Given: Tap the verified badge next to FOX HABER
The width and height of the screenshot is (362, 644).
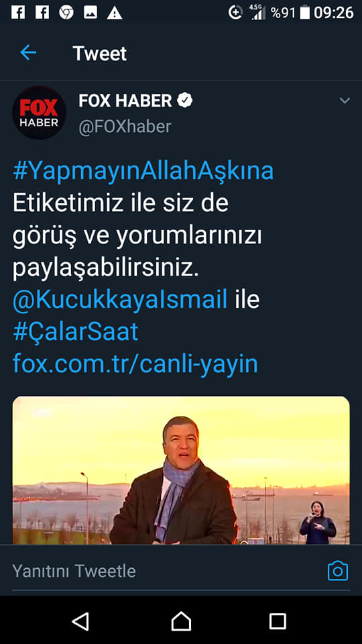Looking at the screenshot, I should coord(185,101).
